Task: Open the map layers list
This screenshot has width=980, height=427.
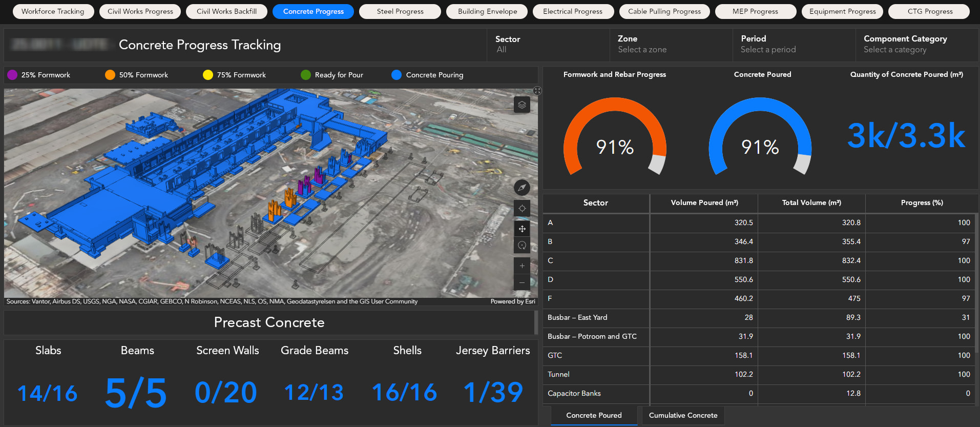Action: [522, 105]
